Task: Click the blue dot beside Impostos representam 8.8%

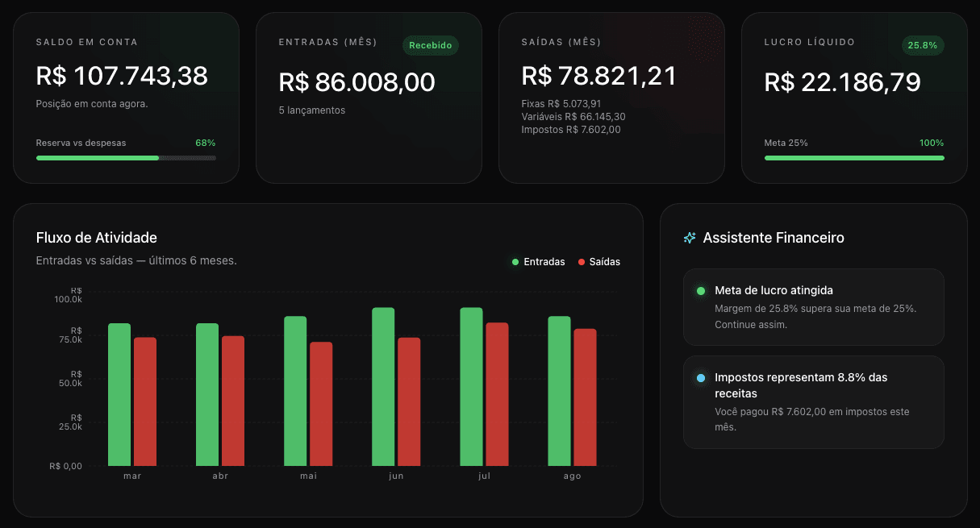Action: 700,378
